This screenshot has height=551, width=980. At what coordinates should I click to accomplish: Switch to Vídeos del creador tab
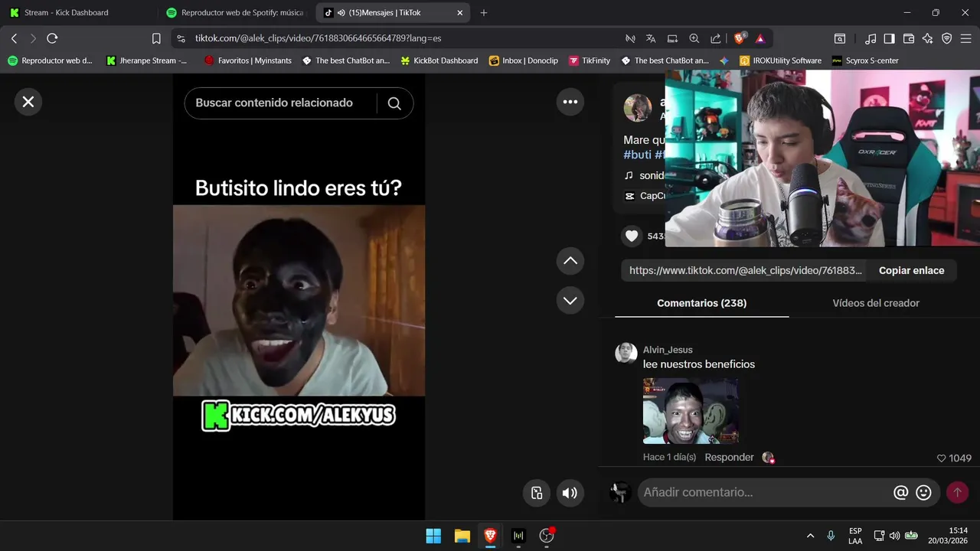click(876, 303)
